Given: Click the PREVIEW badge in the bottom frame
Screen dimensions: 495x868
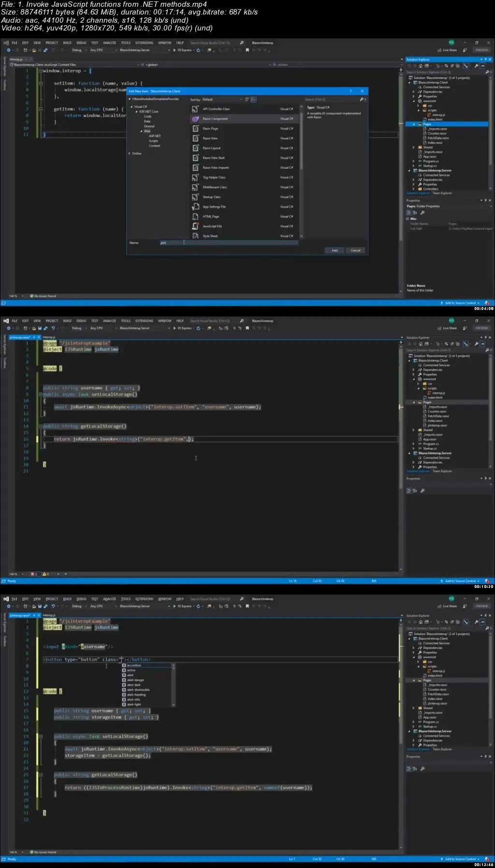Looking at the screenshot, I should (x=481, y=606).
